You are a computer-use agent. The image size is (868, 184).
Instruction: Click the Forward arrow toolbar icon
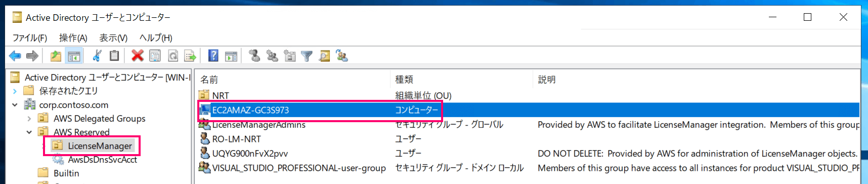pos(32,56)
